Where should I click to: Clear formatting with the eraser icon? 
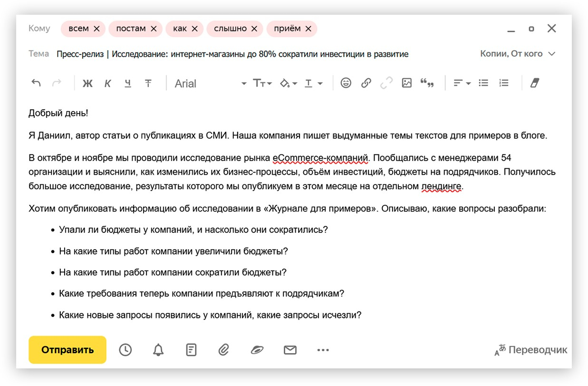click(x=535, y=83)
